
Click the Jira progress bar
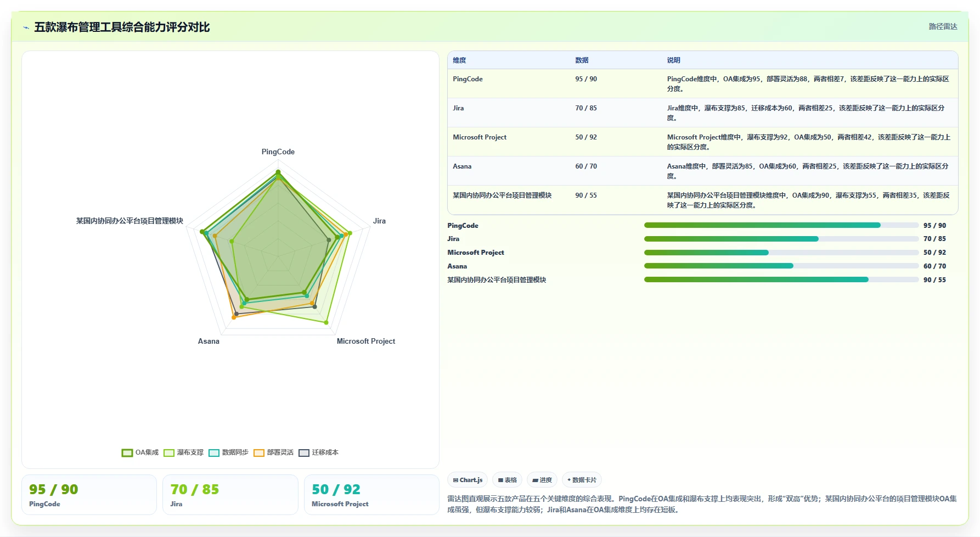(781, 239)
